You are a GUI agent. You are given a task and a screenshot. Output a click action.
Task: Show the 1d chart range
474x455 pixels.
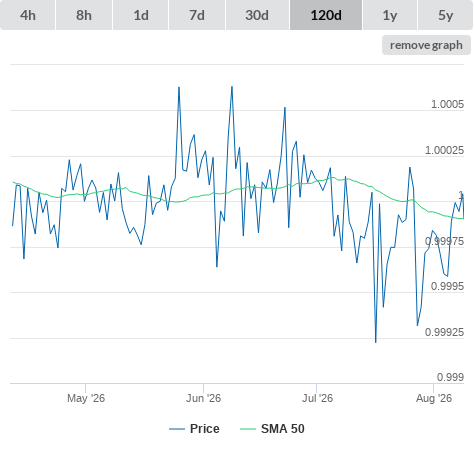141,15
